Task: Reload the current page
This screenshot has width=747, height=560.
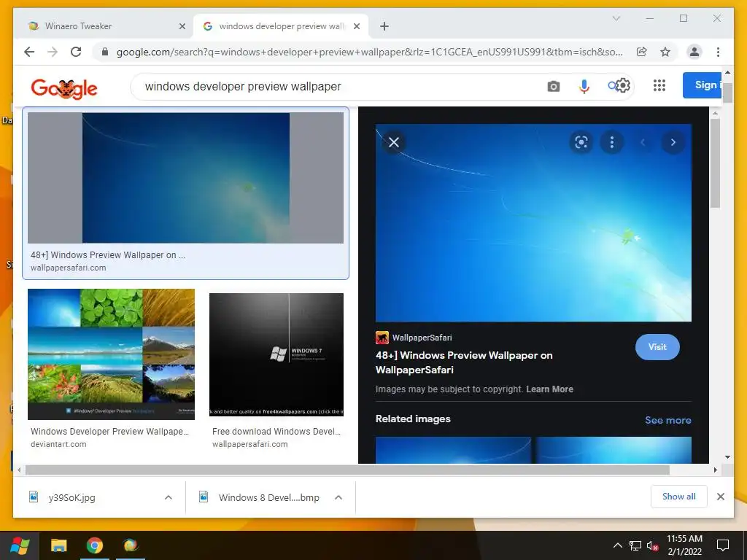Action: point(76,52)
